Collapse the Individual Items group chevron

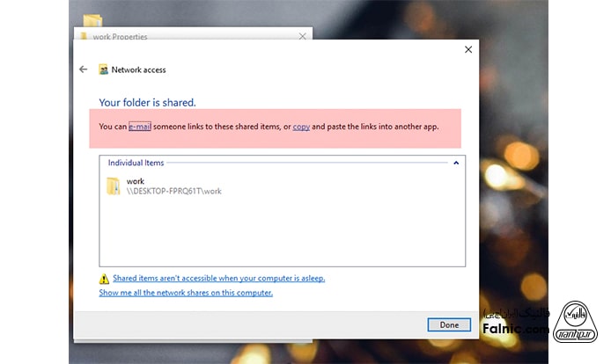pyautogui.click(x=456, y=163)
